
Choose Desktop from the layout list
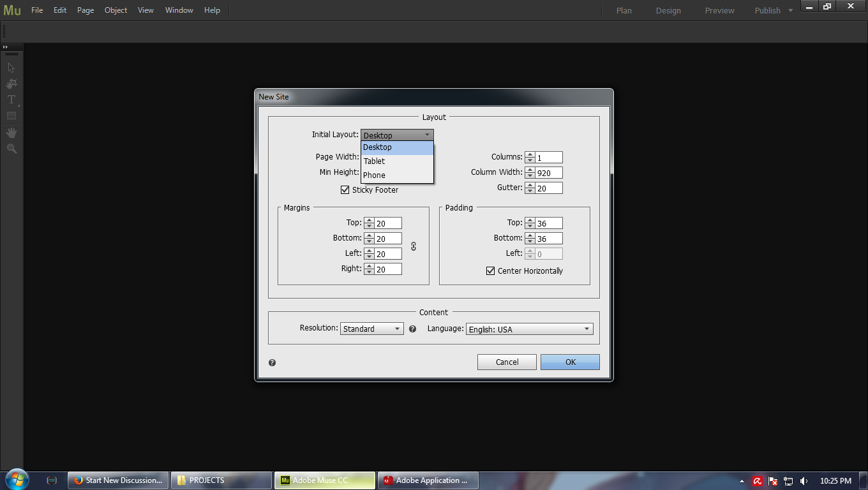coord(397,147)
